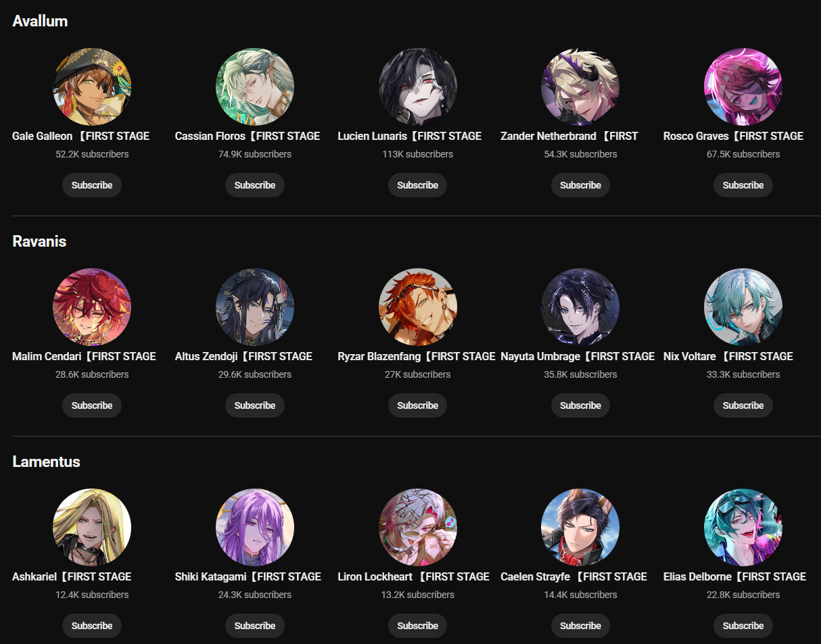Subscribe to Rosco Graves

pos(743,185)
